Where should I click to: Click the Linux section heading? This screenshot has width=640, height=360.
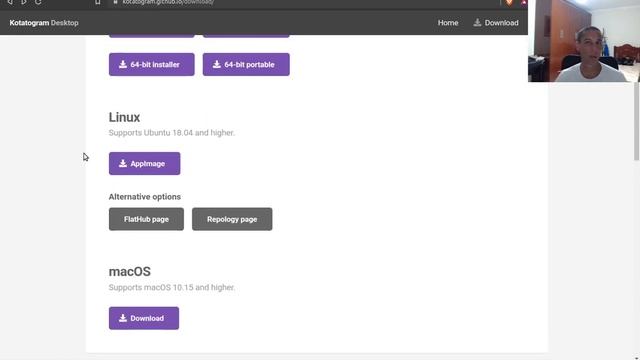124,117
